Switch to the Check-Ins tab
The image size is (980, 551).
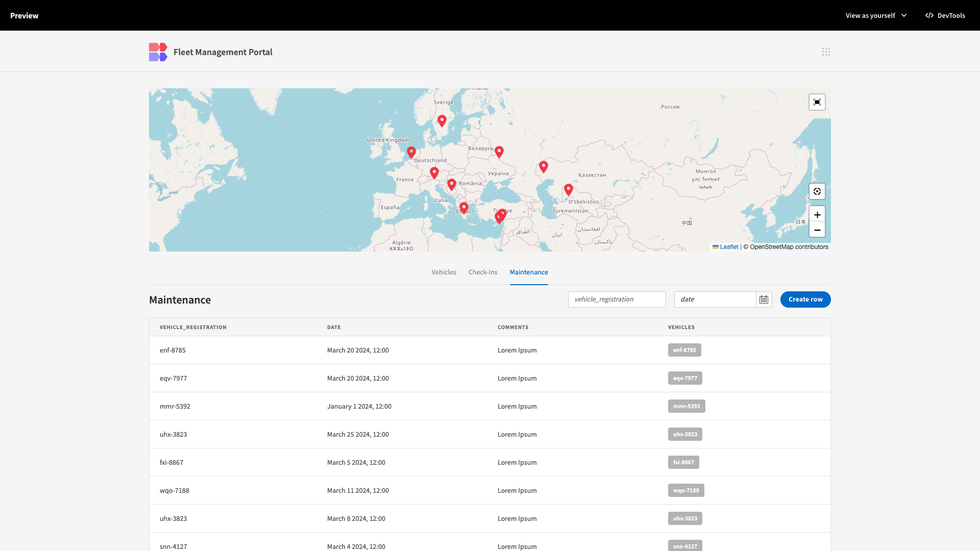[x=483, y=272]
